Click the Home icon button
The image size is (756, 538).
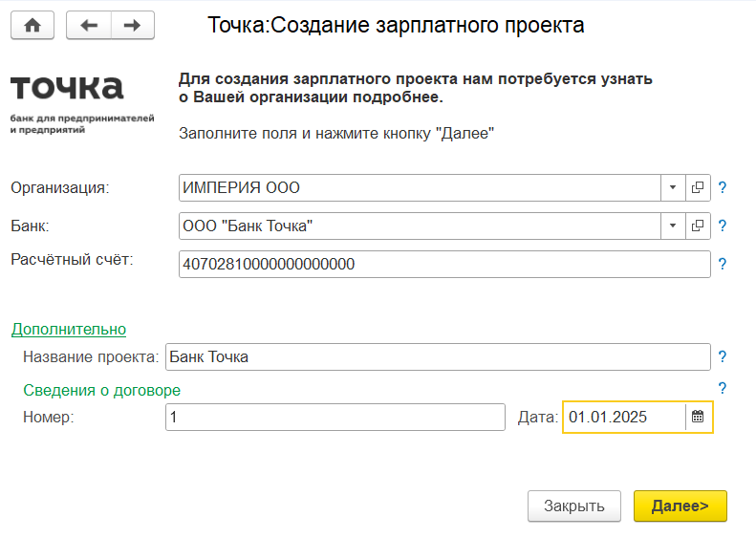click(32, 26)
